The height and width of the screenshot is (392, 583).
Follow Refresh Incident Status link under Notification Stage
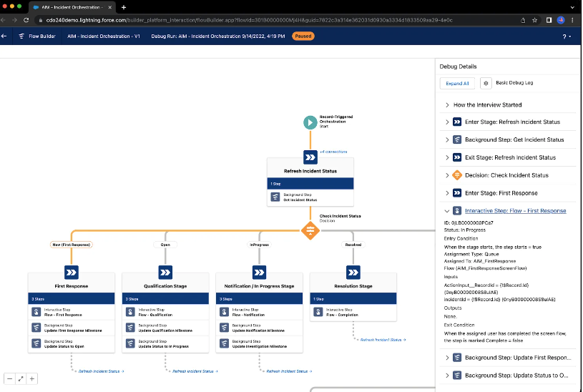[x=289, y=371]
